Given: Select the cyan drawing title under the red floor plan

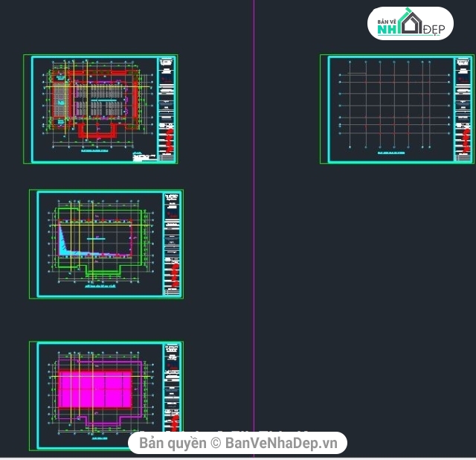Looking at the screenshot, I should click(x=94, y=150).
